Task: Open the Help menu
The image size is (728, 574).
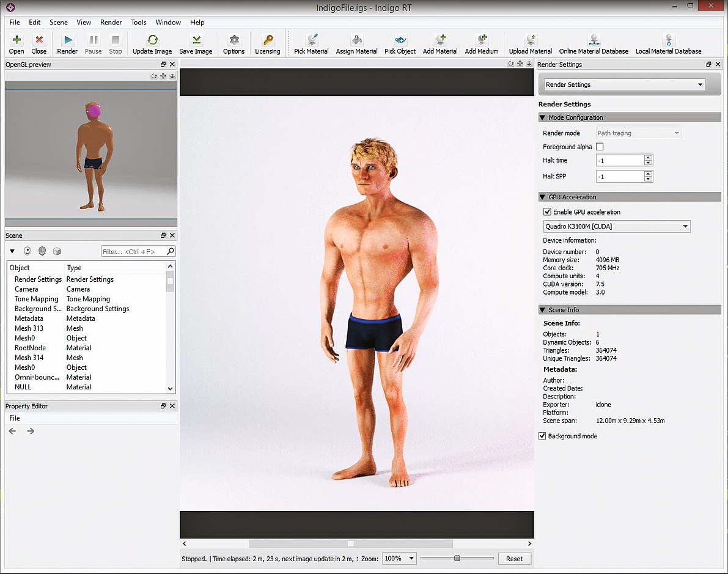Action: 197,22
